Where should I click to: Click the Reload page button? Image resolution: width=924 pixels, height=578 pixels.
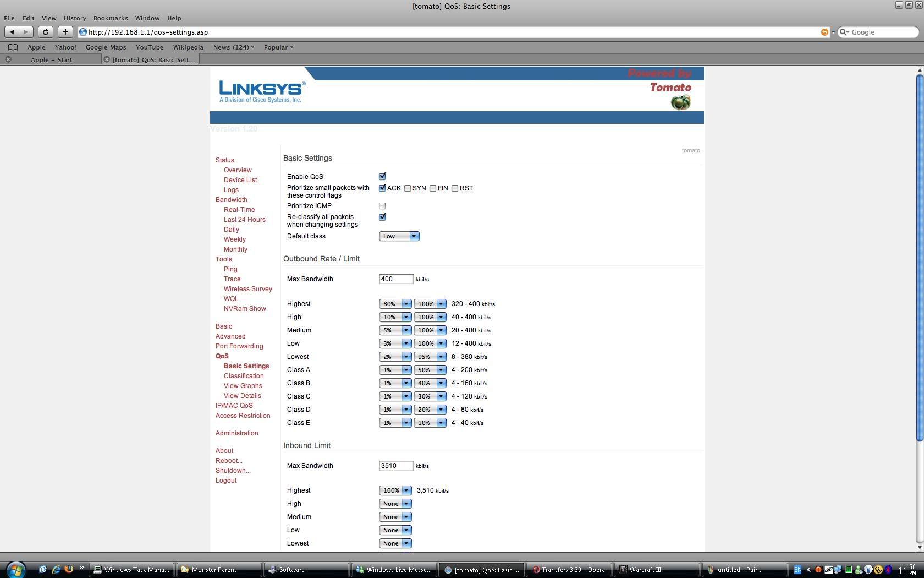46,32
